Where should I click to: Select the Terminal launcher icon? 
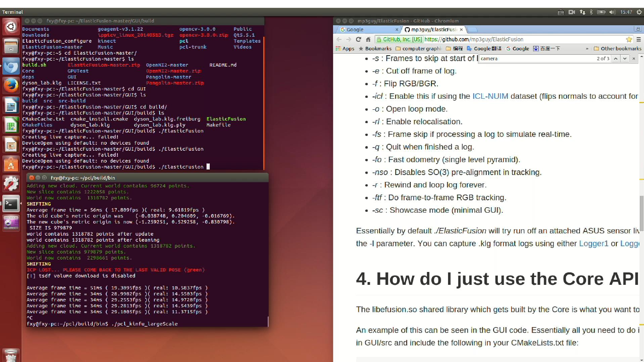tap(11, 204)
